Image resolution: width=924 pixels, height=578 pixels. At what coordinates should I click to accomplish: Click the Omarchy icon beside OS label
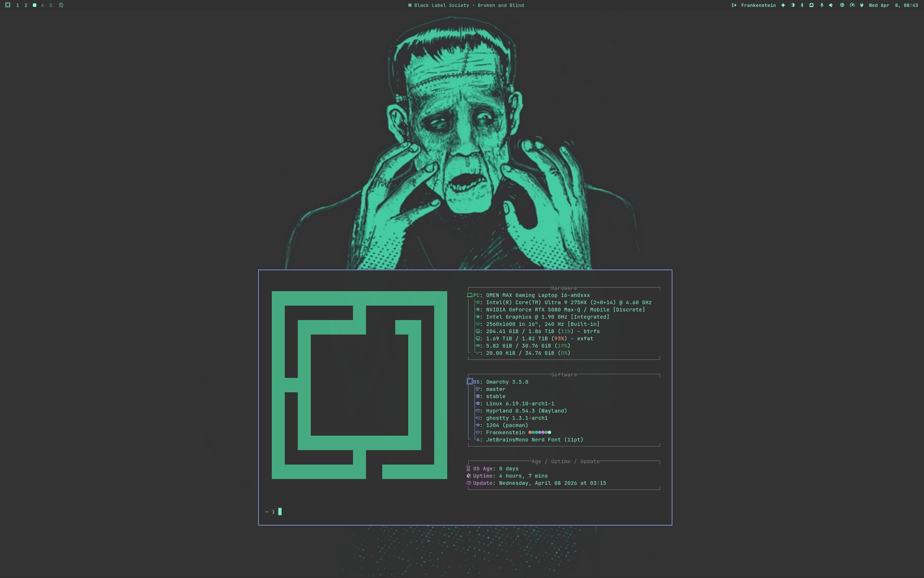pyautogui.click(x=470, y=381)
